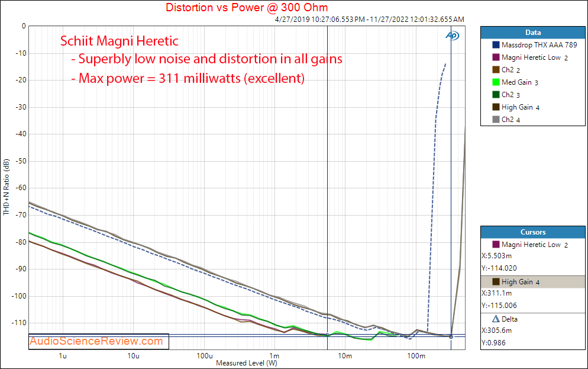
Task: Click the Magni Heretic Low legend color swatch
Action: [496, 57]
